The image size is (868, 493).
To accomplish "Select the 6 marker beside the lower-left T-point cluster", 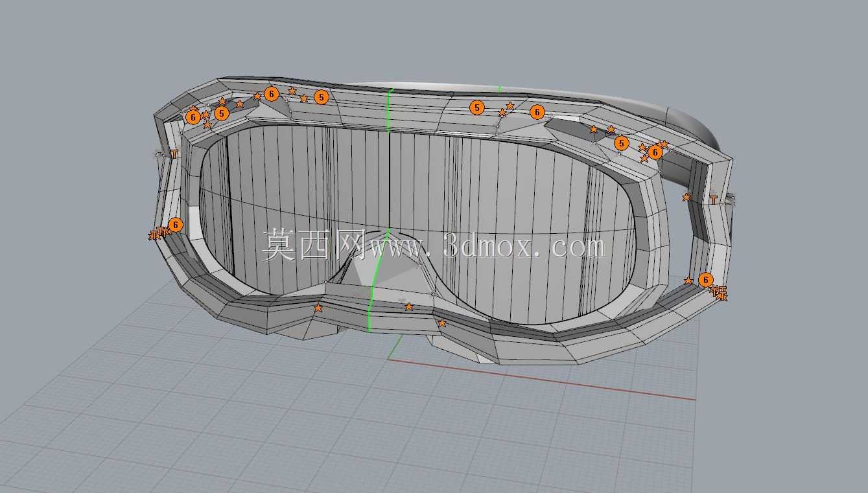I will (x=176, y=225).
